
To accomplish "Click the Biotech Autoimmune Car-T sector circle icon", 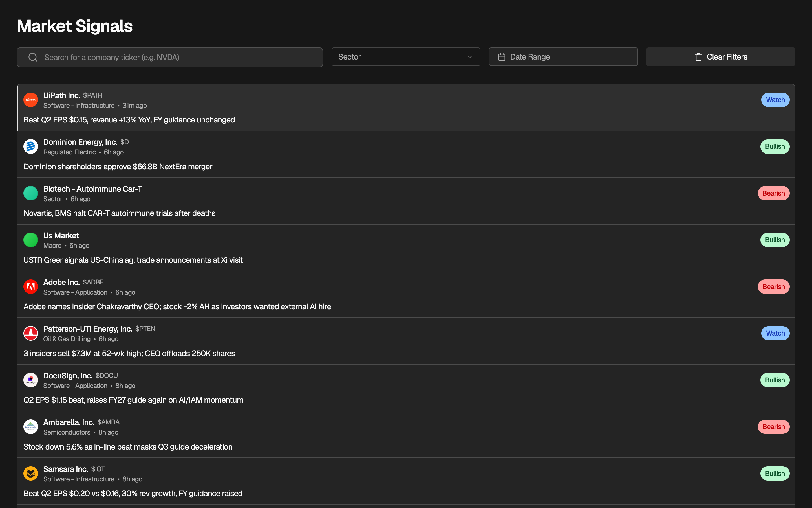I will pyautogui.click(x=30, y=193).
